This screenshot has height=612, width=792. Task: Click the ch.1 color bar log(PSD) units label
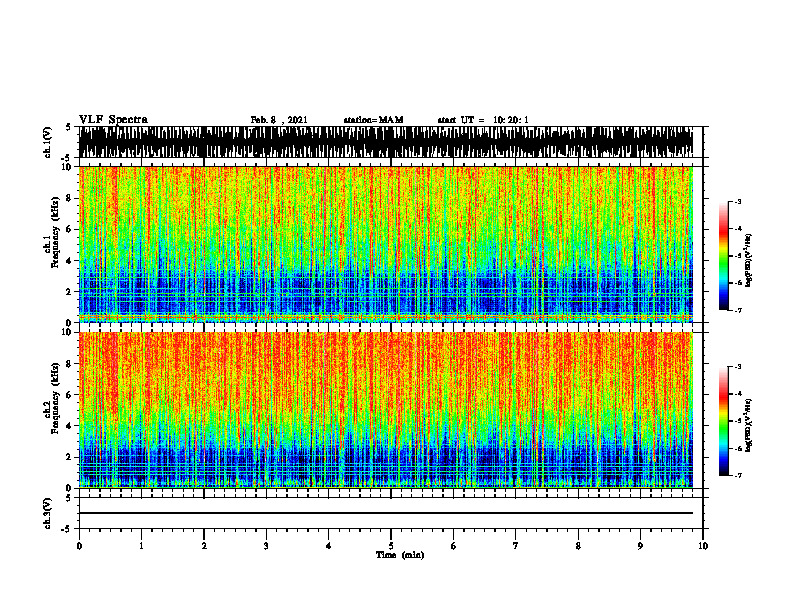tap(750, 261)
